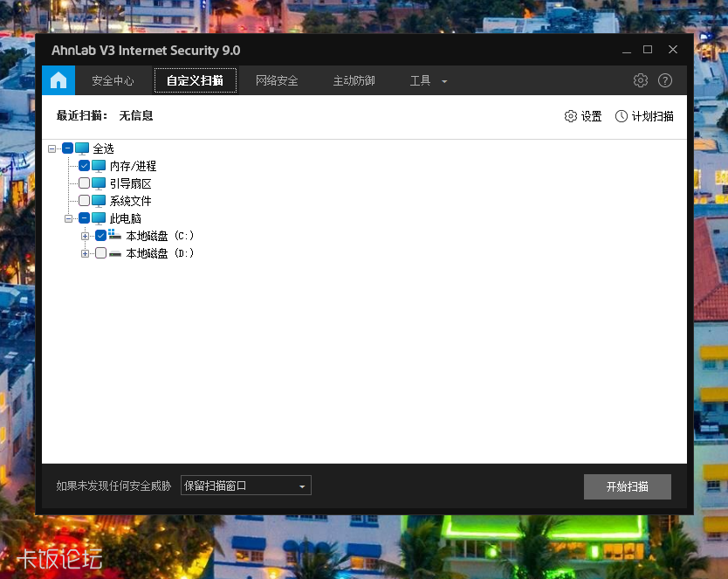Switch to the 主动防御 tab
728x579 pixels.
coord(354,79)
